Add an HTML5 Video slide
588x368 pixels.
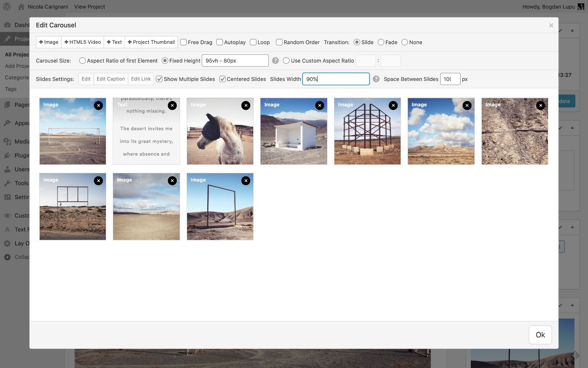(x=83, y=42)
